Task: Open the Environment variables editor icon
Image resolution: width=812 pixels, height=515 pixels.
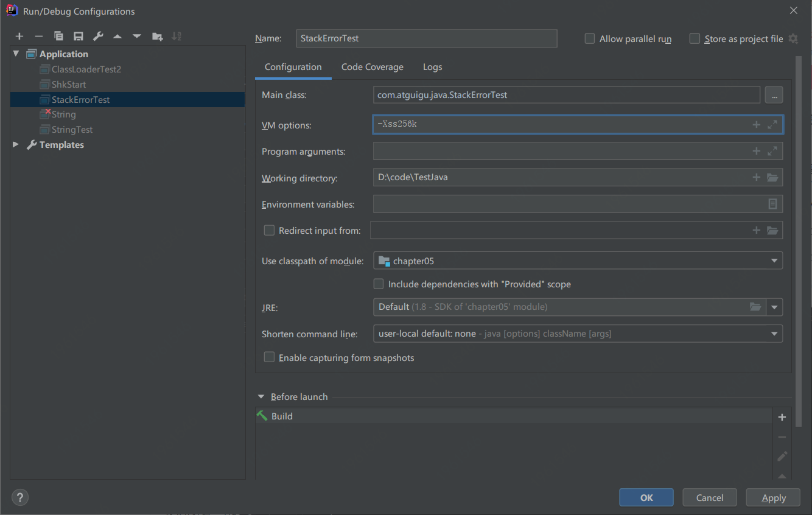Action: 772,204
